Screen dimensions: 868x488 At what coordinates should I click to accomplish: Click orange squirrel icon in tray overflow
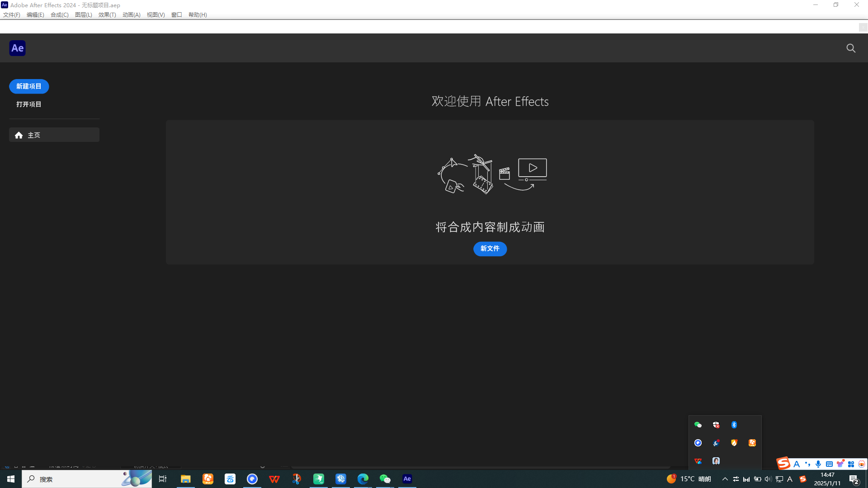pyautogui.click(x=752, y=443)
